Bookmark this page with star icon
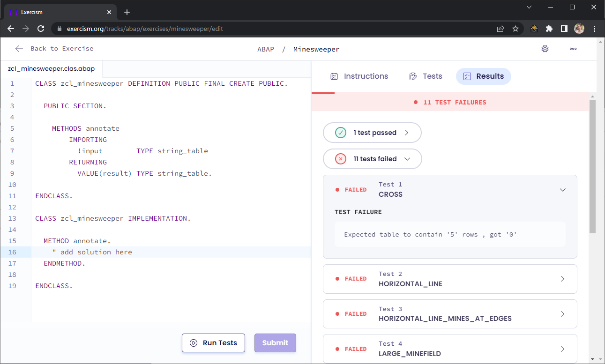Screen dimensions: 605x364 (515, 29)
